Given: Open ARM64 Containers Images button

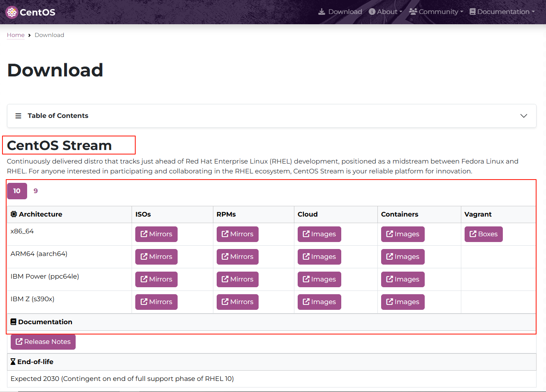Looking at the screenshot, I should tap(403, 257).
